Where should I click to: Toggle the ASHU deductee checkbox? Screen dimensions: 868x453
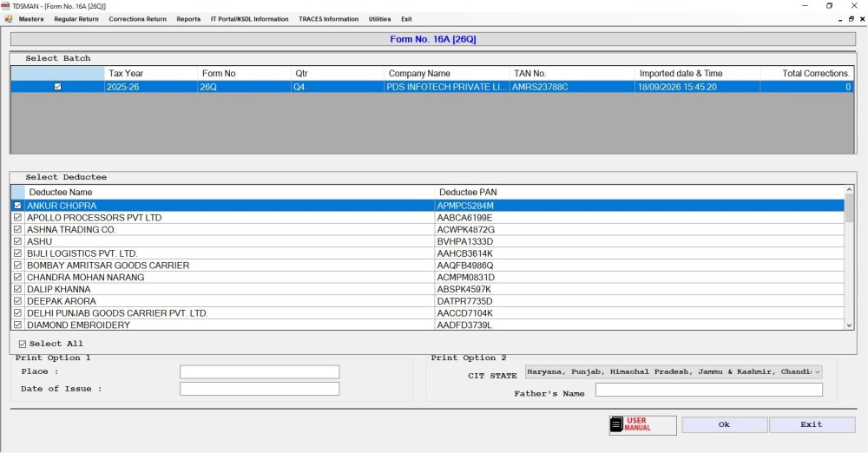pos(17,241)
